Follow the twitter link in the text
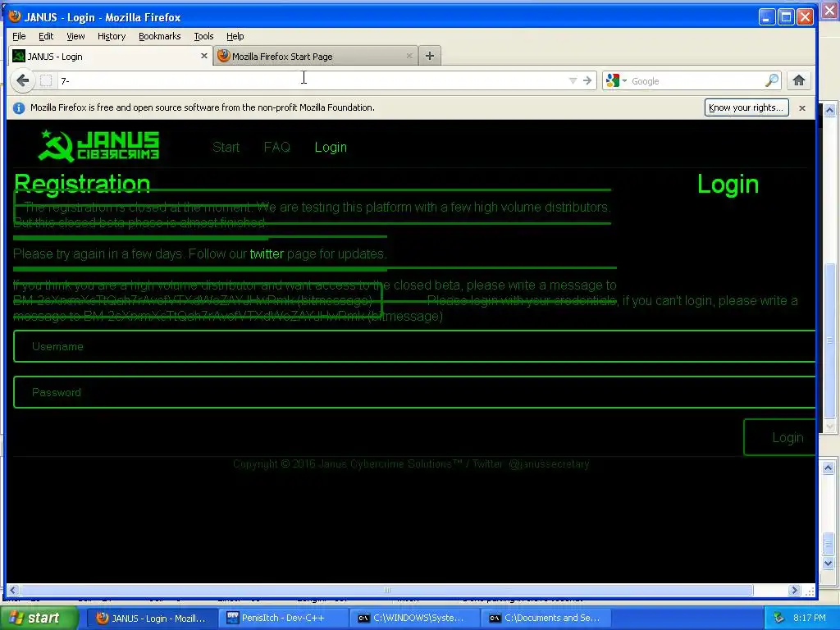 pyautogui.click(x=267, y=254)
